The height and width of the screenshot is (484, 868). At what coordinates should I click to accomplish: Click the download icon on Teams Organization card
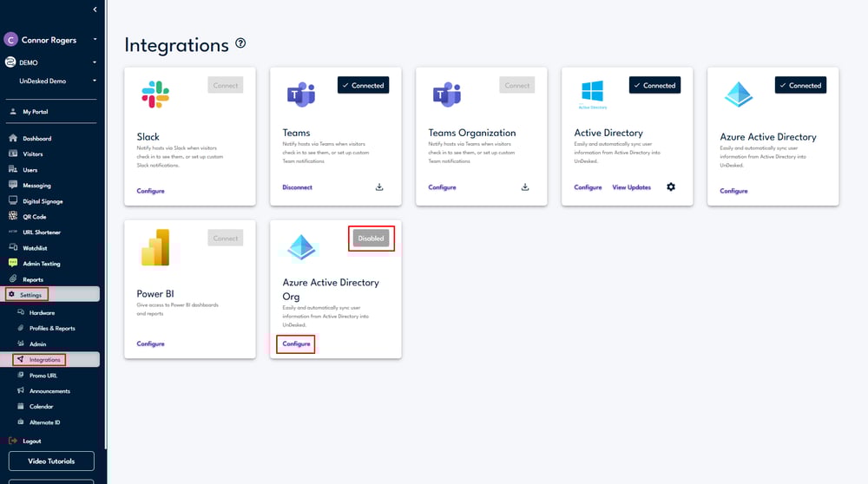(525, 187)
